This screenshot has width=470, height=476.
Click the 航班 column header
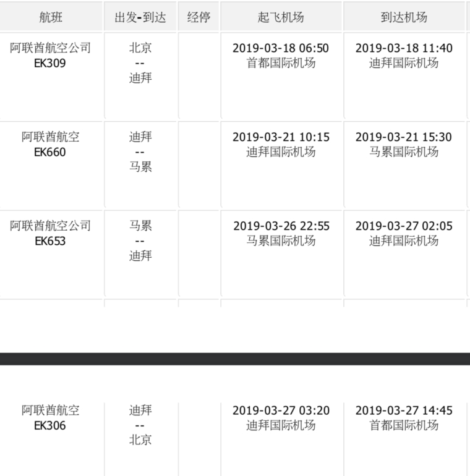(51, 17)
